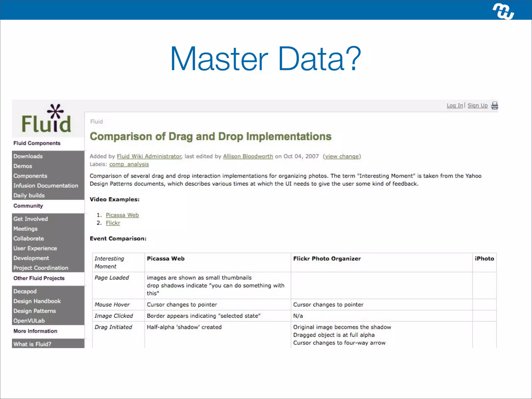Click the slide corner logo icon

[x=503, y=11]
